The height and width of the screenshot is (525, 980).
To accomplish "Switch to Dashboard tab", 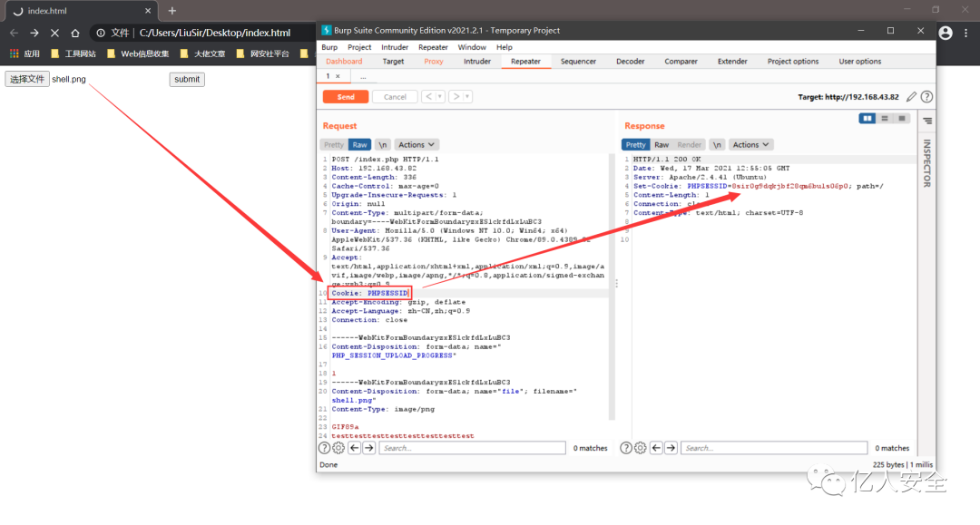I will click(x=344, y=61).
